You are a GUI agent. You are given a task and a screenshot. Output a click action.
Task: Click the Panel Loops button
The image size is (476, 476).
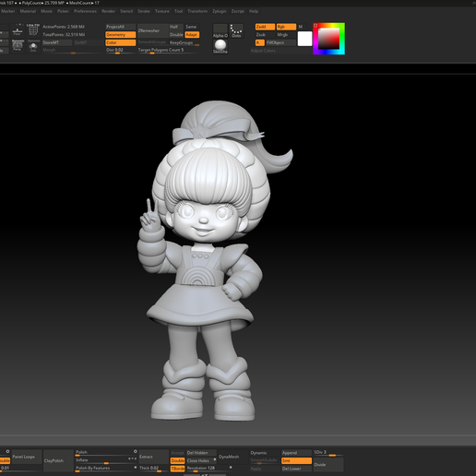[x=27, y=457]
